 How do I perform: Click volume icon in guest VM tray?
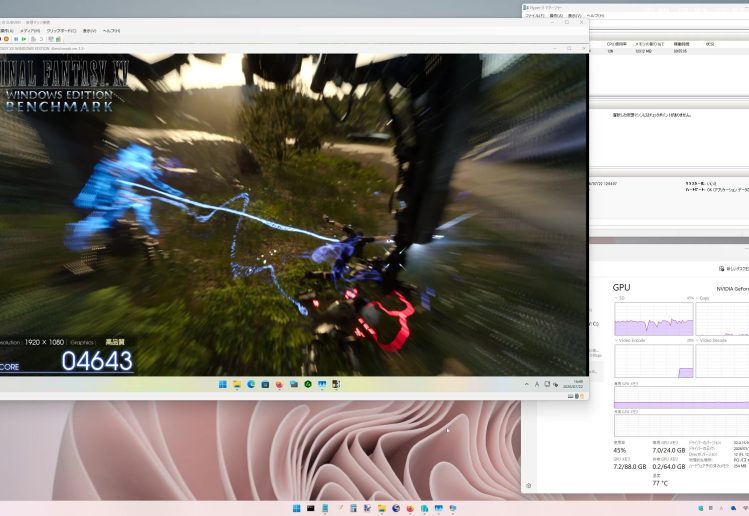556,384
